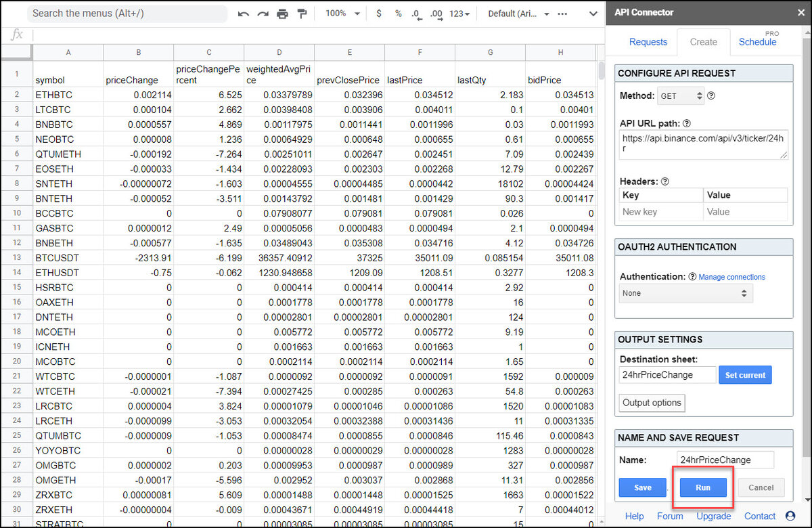Show help for API URL path
The width and height of the screenshot is (812, 528).
[x=687, y=123]
